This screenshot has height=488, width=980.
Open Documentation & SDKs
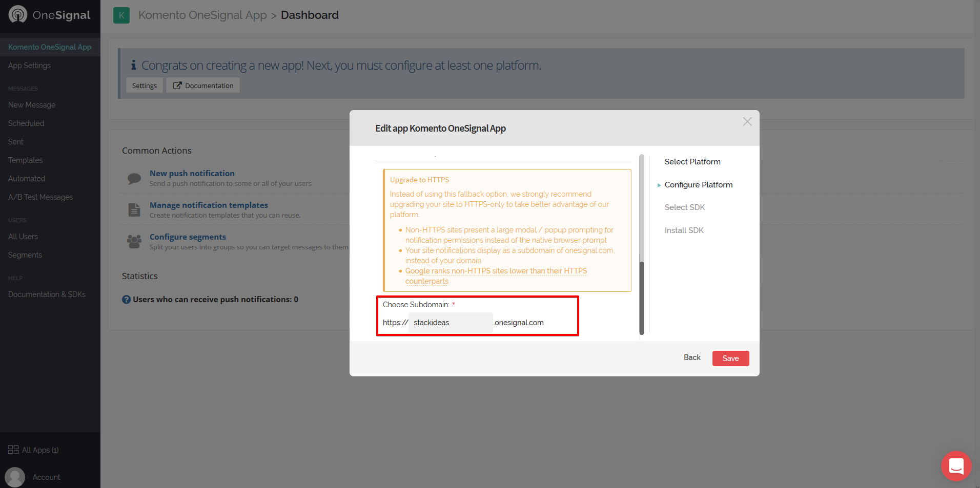(47, 294)
